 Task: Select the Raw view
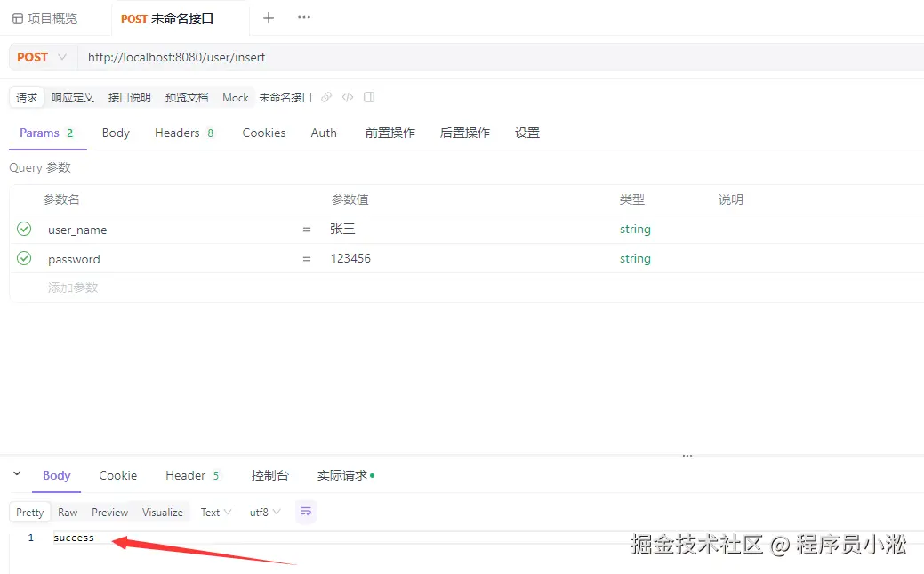(x=68, y=512)
